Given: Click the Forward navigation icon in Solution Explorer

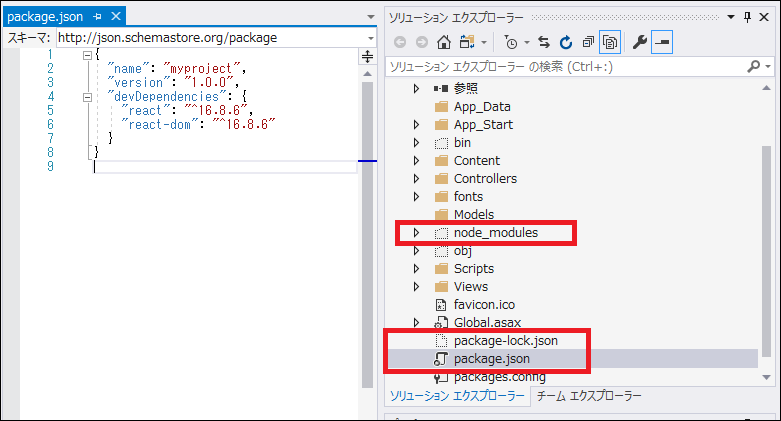Looking at the screenshot, I should pyautogui.click(x=421, y=42).
